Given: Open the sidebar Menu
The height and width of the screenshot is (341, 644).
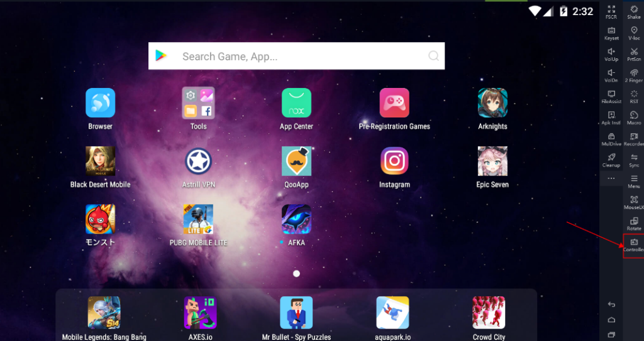Looking at the screenshot, I should click(633, 181).
